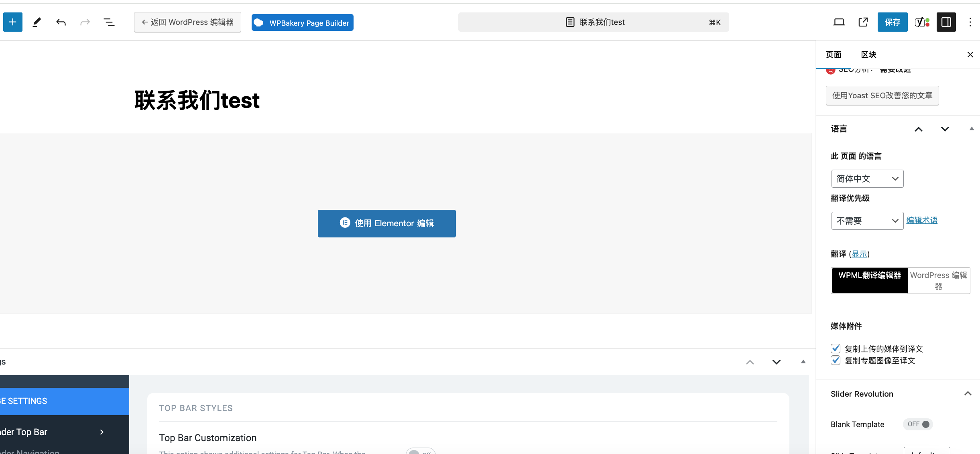Open the Yoast SEO panel icon
This screenshot has width=980, height=454.
coord(922,22)
